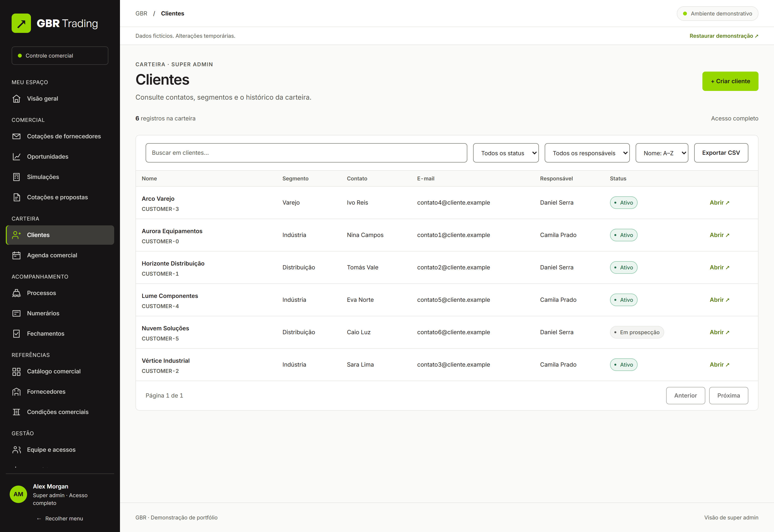The width and height of the screenshot is (774, 532).
Task: Click the GBR Trading arrow logo icon
Action: coord(21,23)
